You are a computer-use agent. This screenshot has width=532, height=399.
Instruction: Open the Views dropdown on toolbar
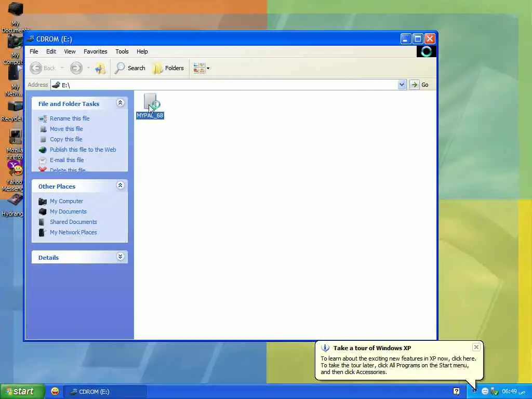[202, 68]
